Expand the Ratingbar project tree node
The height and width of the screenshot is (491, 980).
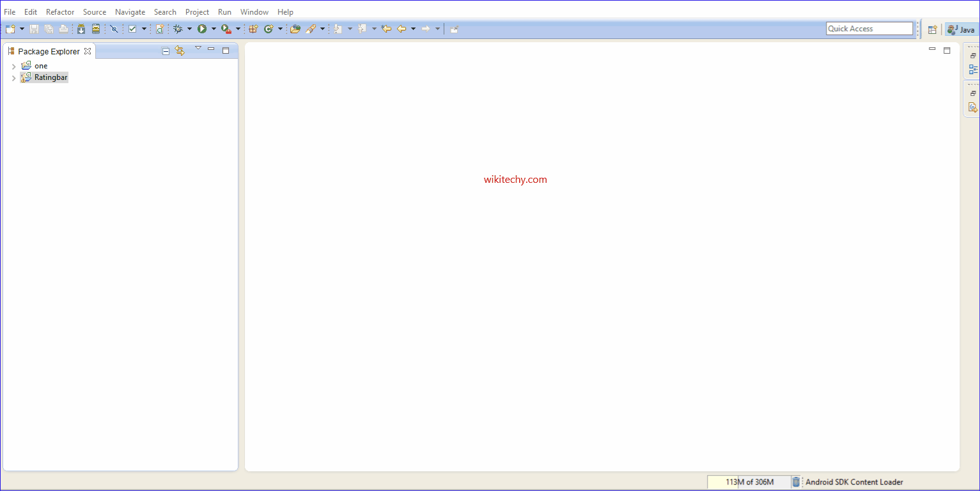click(x=13, y=78)
